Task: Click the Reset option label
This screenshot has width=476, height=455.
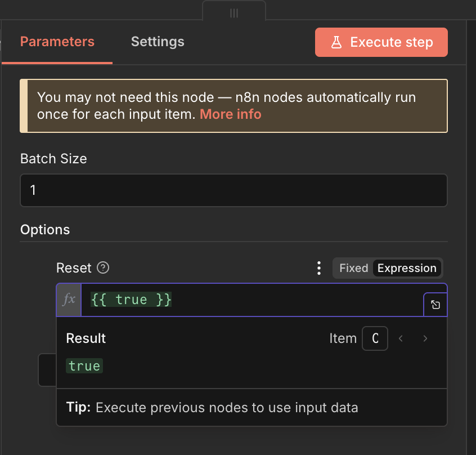Action: click(x=74, y=268)
